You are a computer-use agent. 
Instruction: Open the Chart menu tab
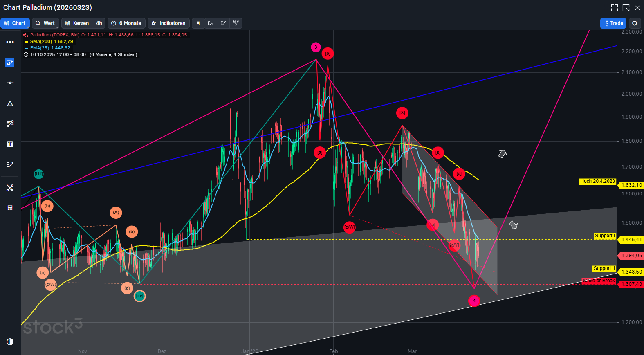tap(15, 23)
